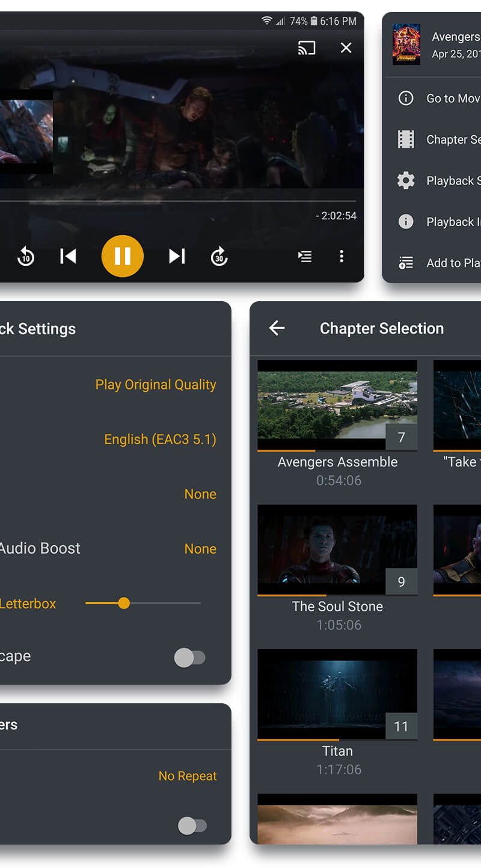Open the three-dot more options menu
The width and height of the screenshot is (481, 868).
342,257
